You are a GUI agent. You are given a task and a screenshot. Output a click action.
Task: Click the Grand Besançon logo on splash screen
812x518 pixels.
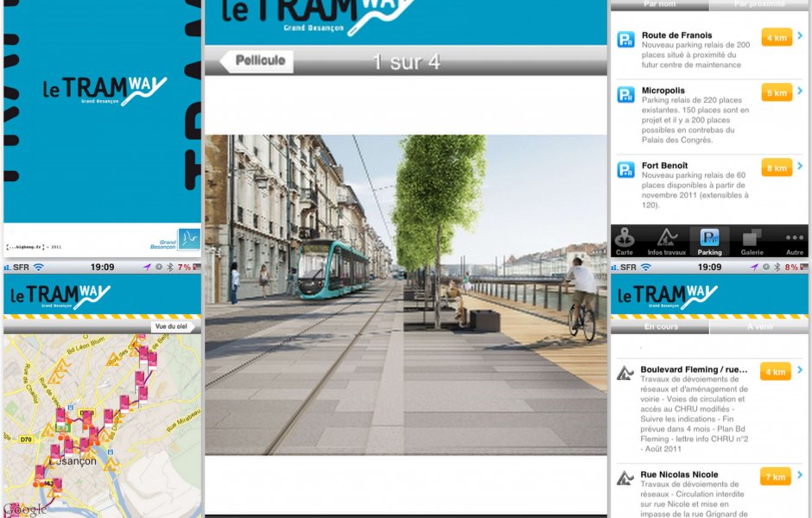[x=176, y=240]
